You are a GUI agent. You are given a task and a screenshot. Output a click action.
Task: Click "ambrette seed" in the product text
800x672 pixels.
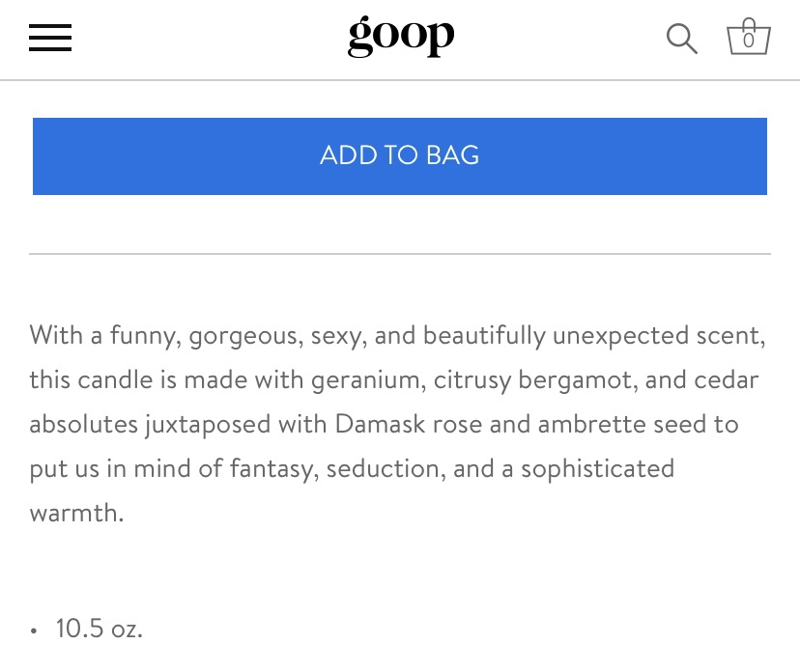tap(612, 424)
